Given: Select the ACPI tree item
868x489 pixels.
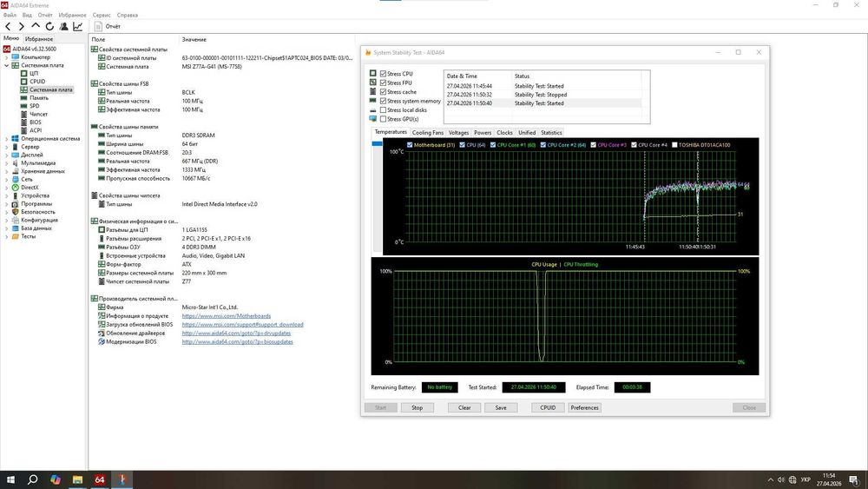Looking at the screenshot, I should 36,130.
